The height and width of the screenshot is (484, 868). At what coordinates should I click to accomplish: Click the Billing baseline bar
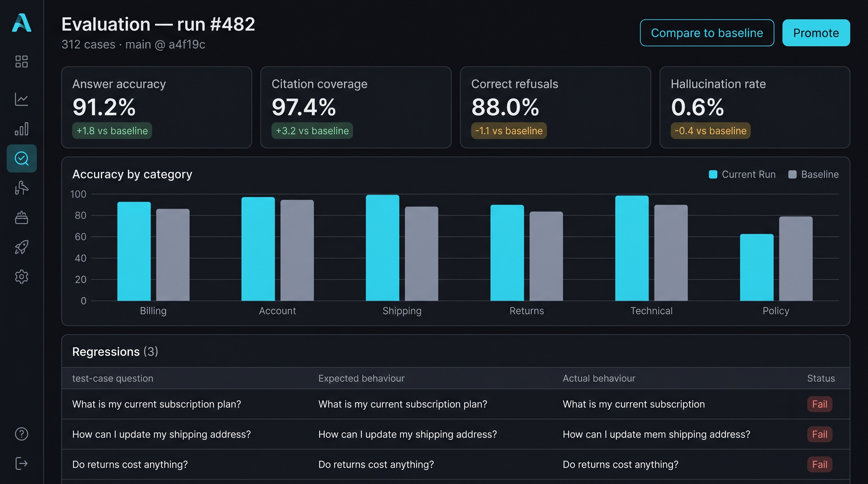[173, 255]
